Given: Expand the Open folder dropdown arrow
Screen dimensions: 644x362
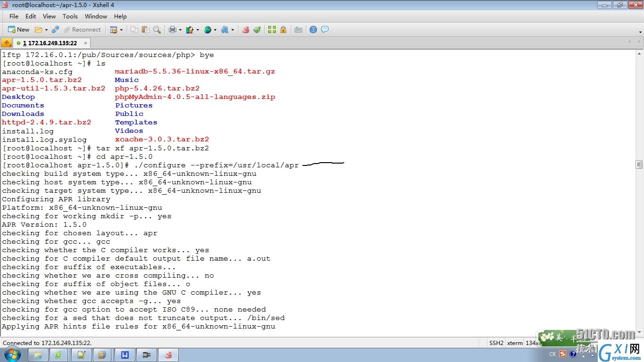Looking at the screenshot, I should [x=46, y=30].
